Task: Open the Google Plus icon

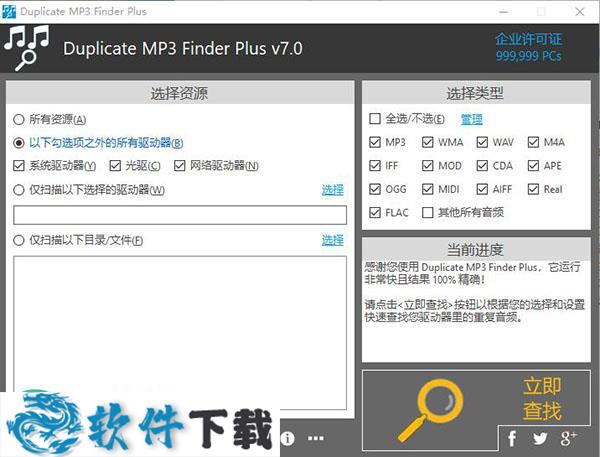Action: [x=568, y=438]
